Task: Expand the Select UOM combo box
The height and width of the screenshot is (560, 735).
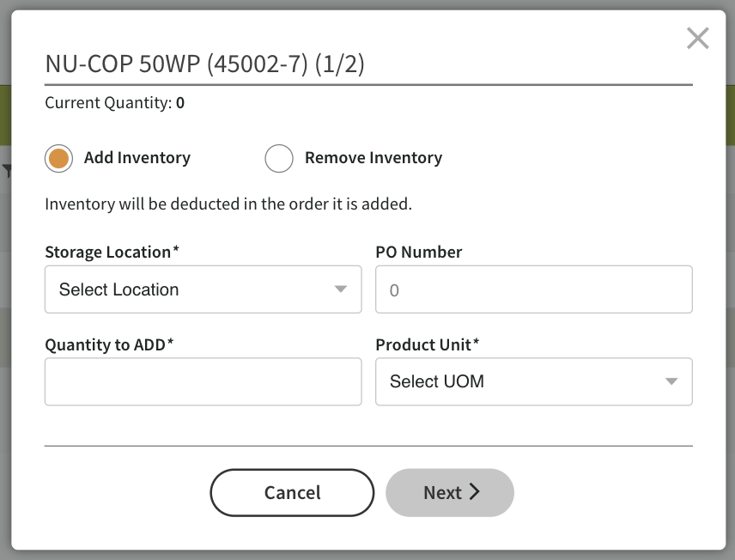Action: click(534, 381)
